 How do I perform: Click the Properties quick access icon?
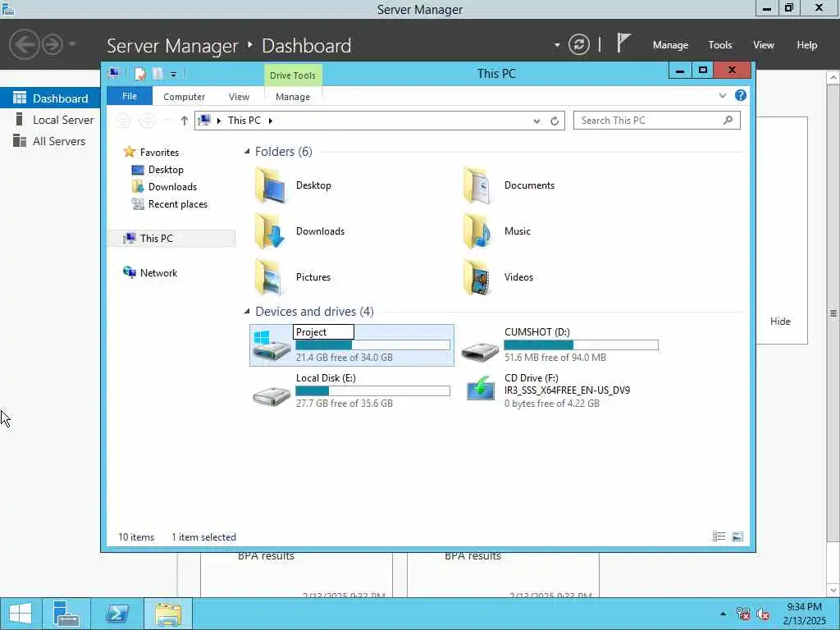pyautogui.click(x=139, y=74)
